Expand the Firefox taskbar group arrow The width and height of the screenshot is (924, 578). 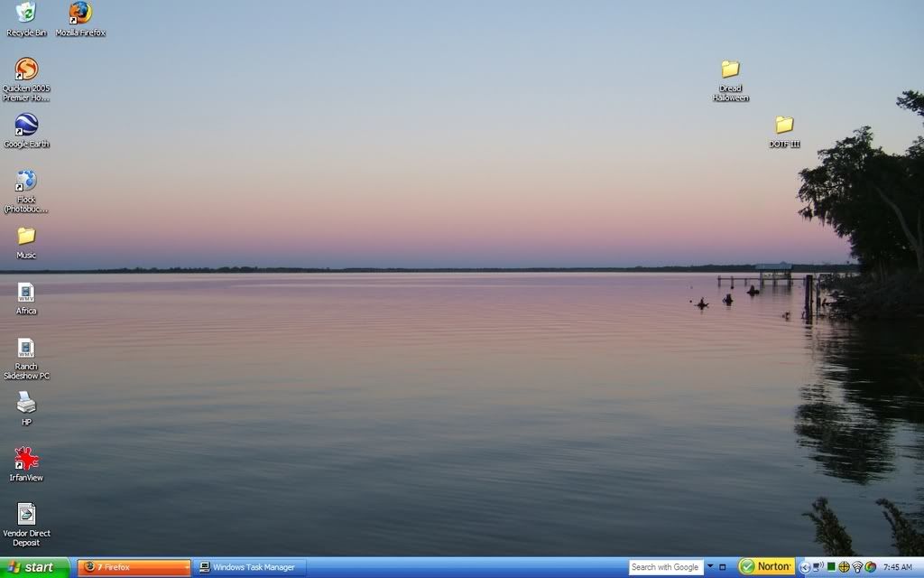(x=186, y=566)
